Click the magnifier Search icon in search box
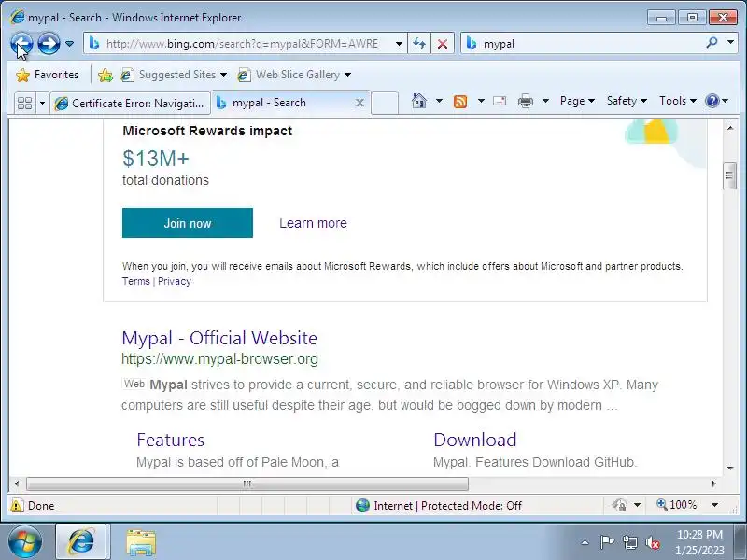 point(712,43)
